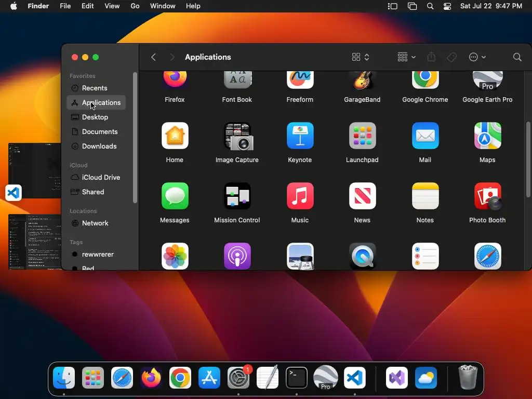The height and width of the screenshot is (399, 532).
Task: Open Desktop from the sidebar
Action: [x=96, y=117]
